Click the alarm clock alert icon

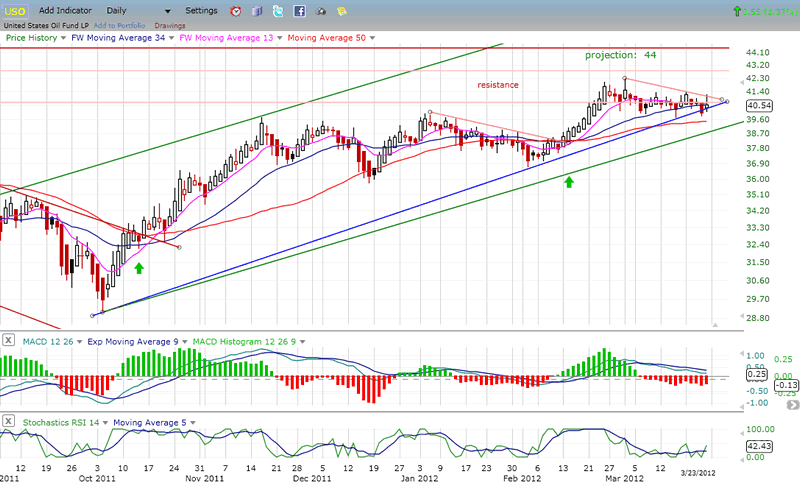click(x=235, y=11)
